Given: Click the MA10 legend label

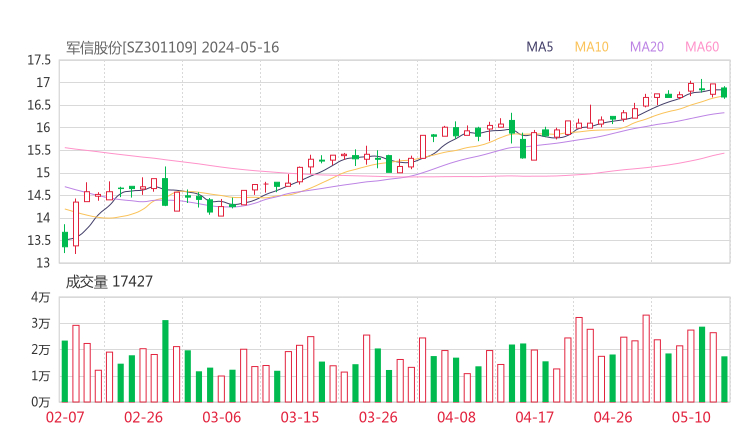Looking at the screenshot, I should (x=591, y=47).
